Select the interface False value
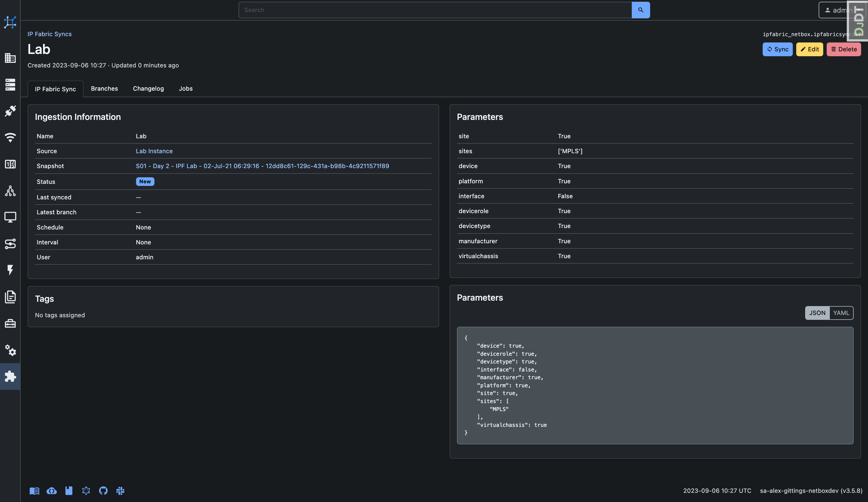 565,196
